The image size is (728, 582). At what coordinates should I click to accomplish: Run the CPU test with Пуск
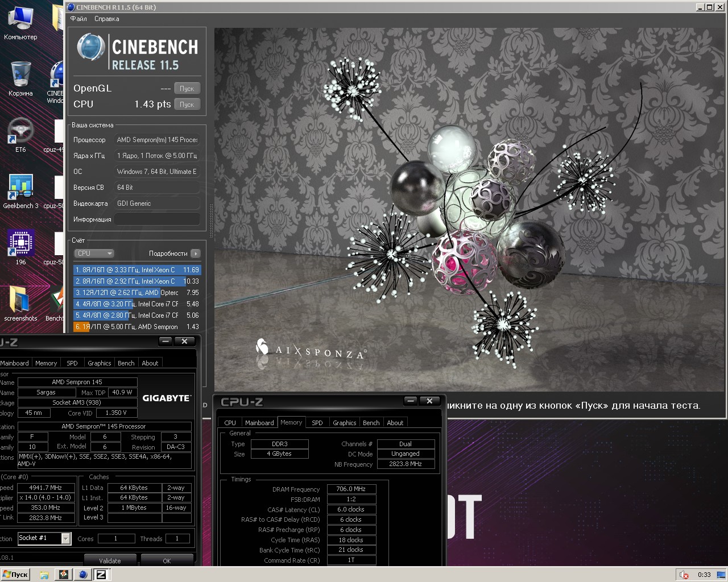coord(187,105)
